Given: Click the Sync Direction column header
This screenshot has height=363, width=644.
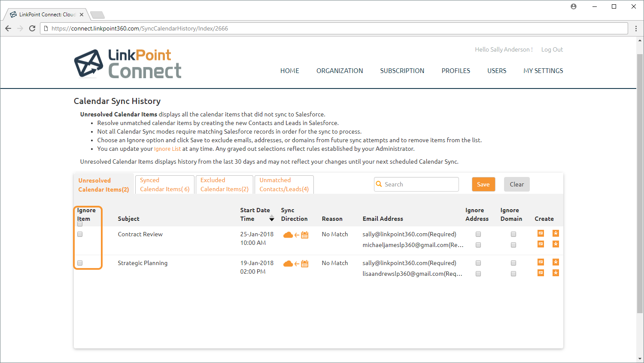Looking at the screenshot, I should tap(294, 214).
